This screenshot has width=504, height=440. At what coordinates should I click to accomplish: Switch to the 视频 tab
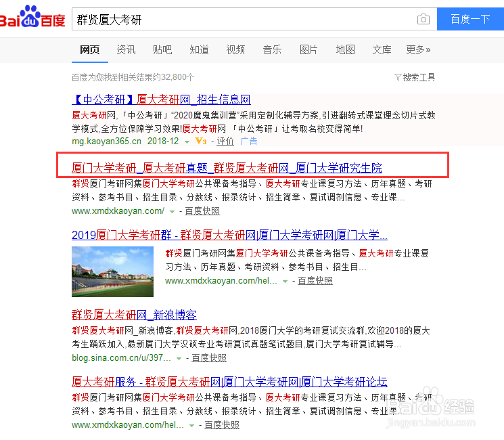click(x=235, y=49)
